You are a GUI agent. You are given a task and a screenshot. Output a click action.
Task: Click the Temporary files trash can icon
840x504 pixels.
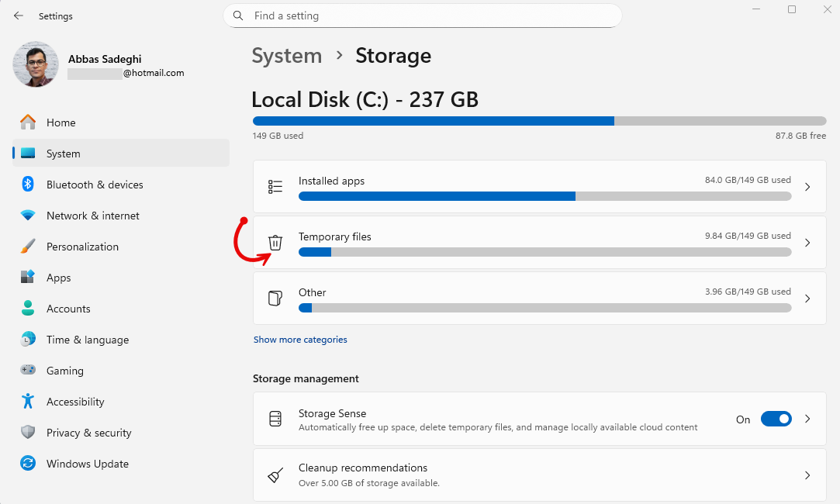coord(275,243)
